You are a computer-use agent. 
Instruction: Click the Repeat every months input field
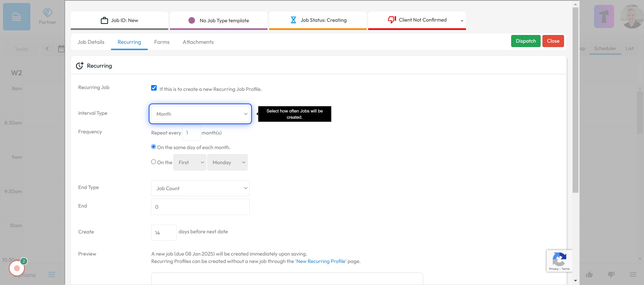(x=191, y=132)
